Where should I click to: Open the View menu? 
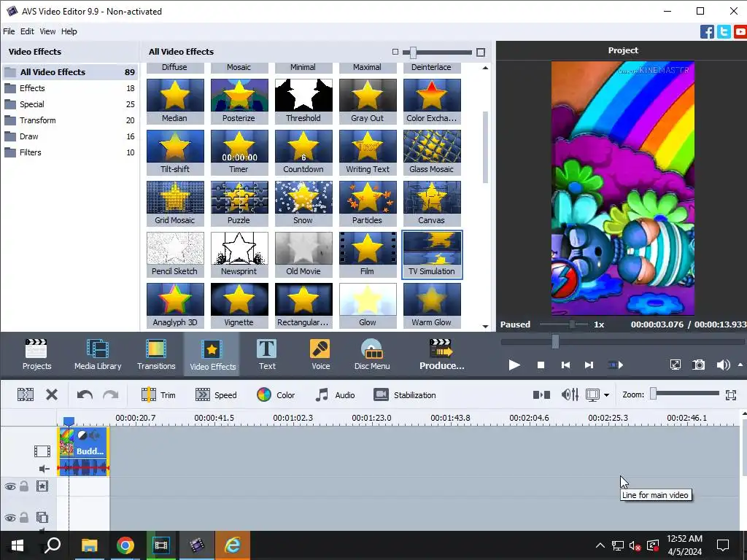point(47,31)
